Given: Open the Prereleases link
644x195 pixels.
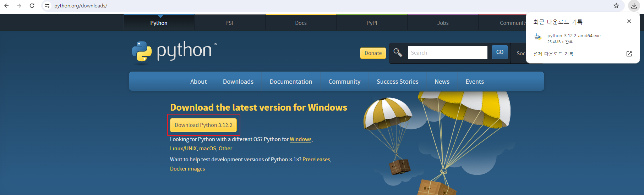Looking at the screenshot, I should (316, 160).
